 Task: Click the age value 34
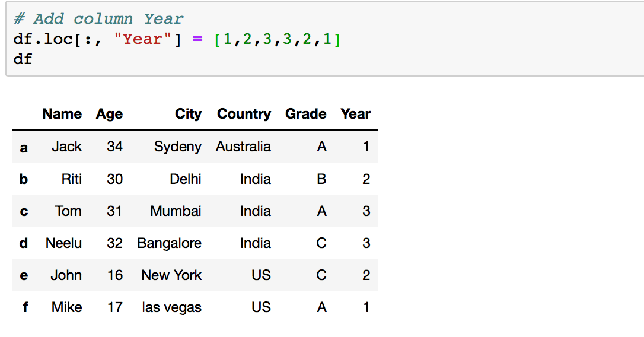click(114, 147)
